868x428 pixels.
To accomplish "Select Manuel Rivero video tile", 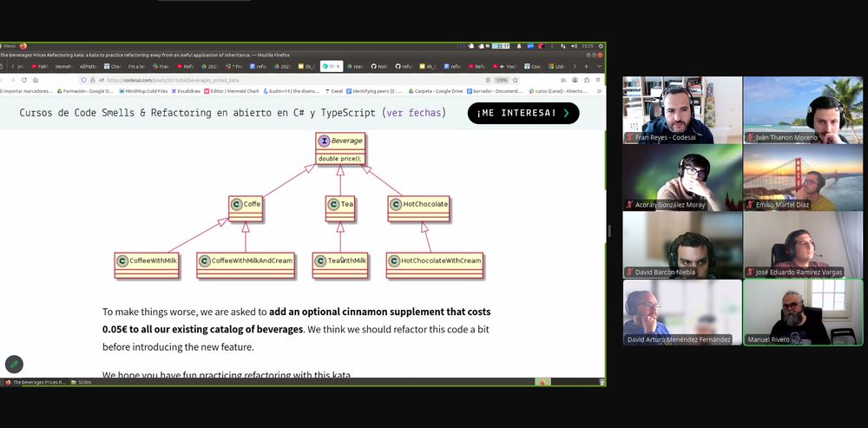I will click(803, 313).
